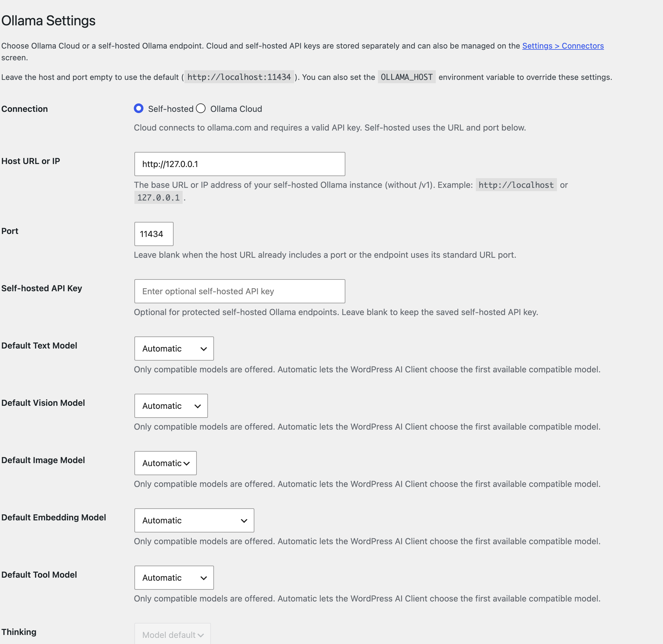Expand the Default Vision Model dropdown
The height and width of the screenshot is (644, 663).
tap(171, 406)
